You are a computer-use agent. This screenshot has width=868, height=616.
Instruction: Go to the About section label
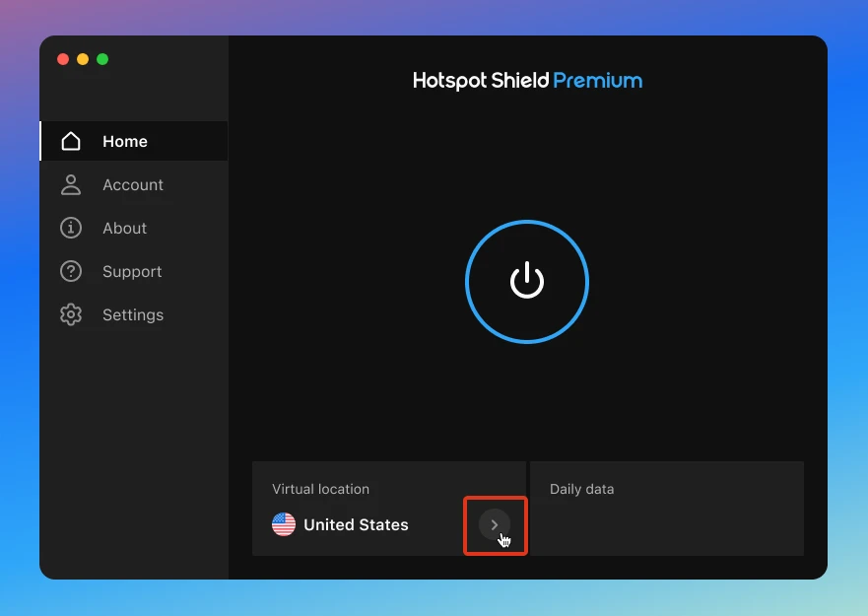[x=124, y=229]
